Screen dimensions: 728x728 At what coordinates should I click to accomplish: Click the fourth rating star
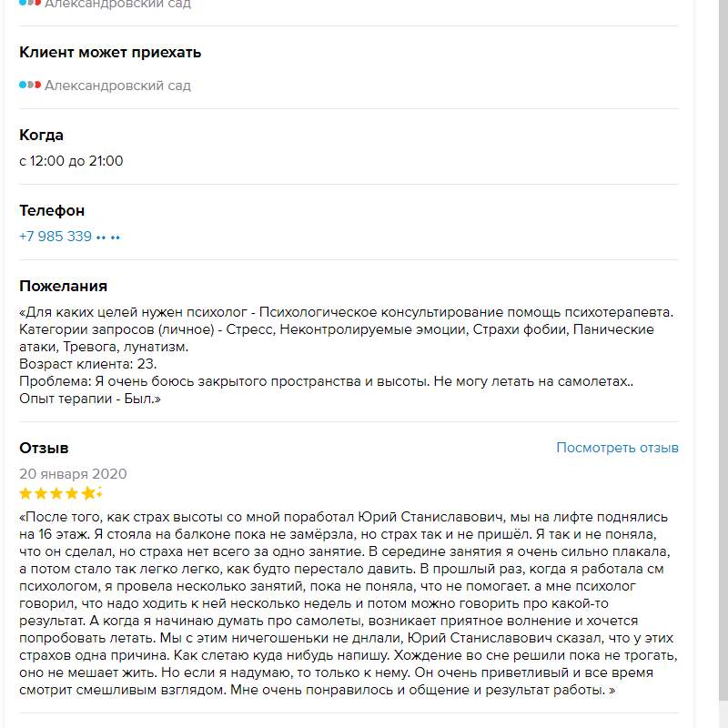73,494
